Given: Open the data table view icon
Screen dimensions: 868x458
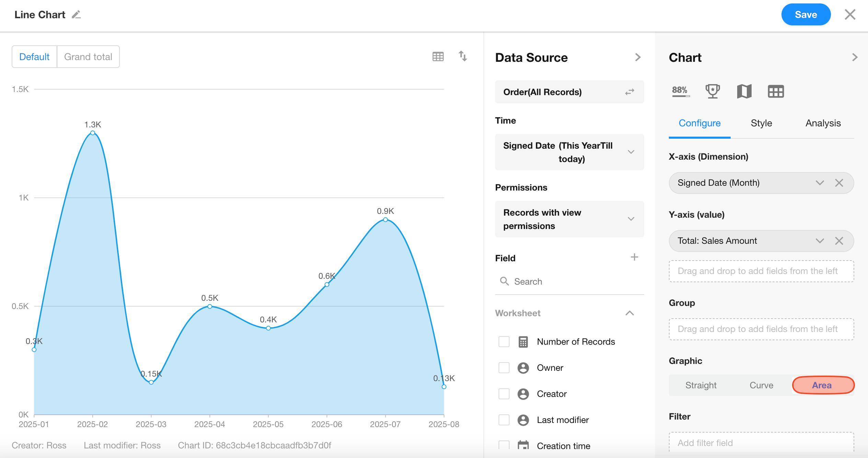Looking at the screenshot, I should [438, 57].
